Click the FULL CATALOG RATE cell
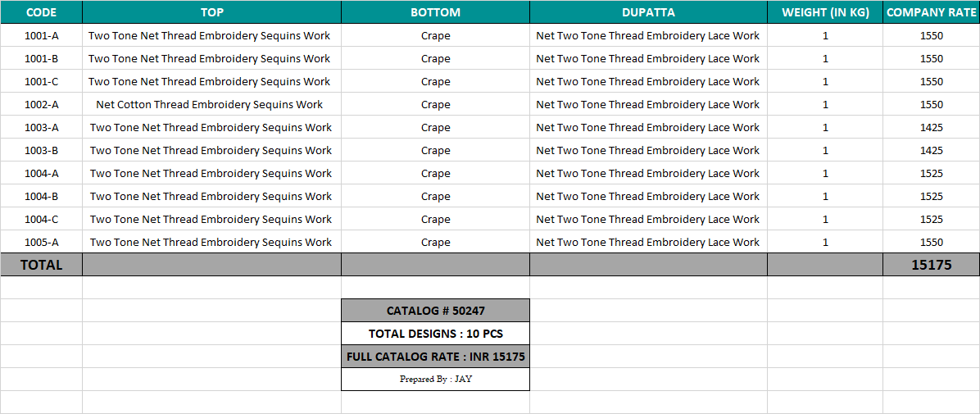This screenshot has width=980, height=414. point(435,357)
